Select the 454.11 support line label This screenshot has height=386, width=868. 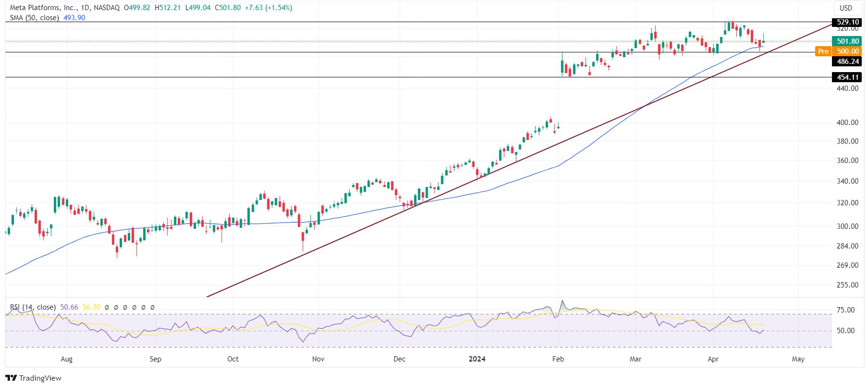click(x=847, y=77)
